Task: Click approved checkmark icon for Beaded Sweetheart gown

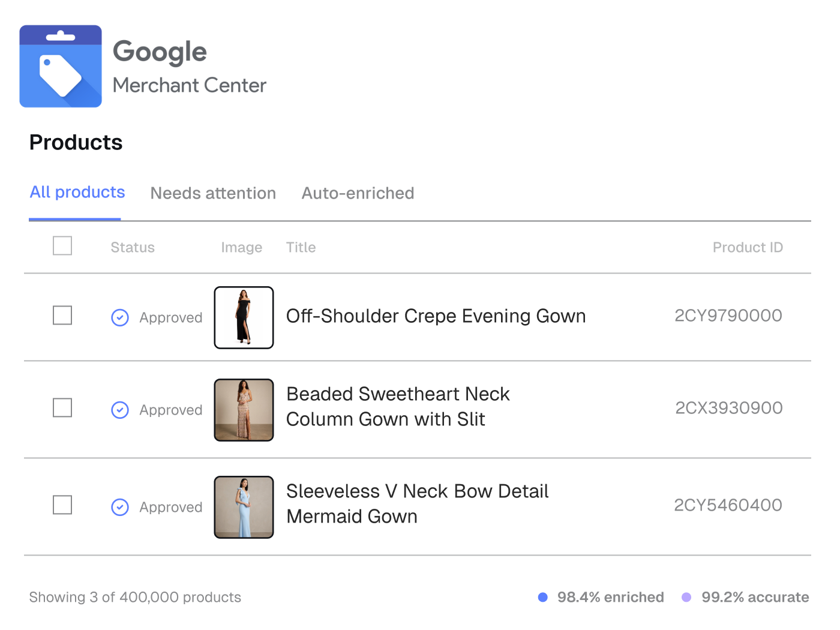Action: point(120,410)
